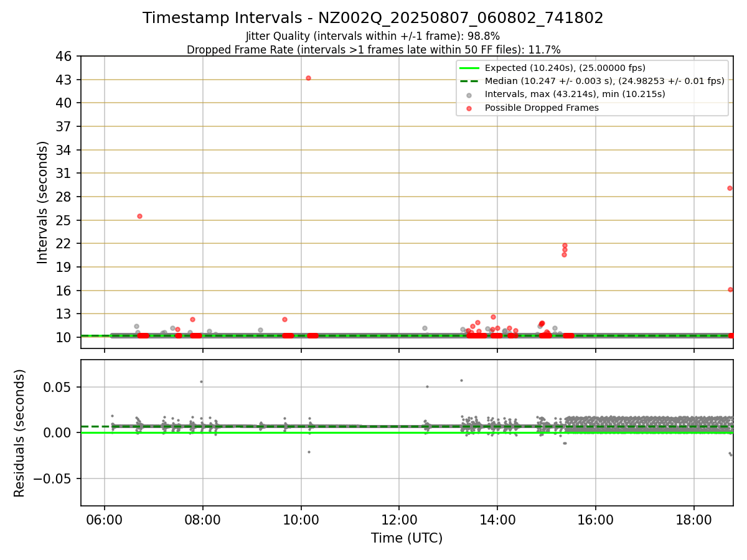Click the "Median (10.247 +/- 0.003 s)" legend entry
This screenshot has height=560, width=747.
(604, 81)
